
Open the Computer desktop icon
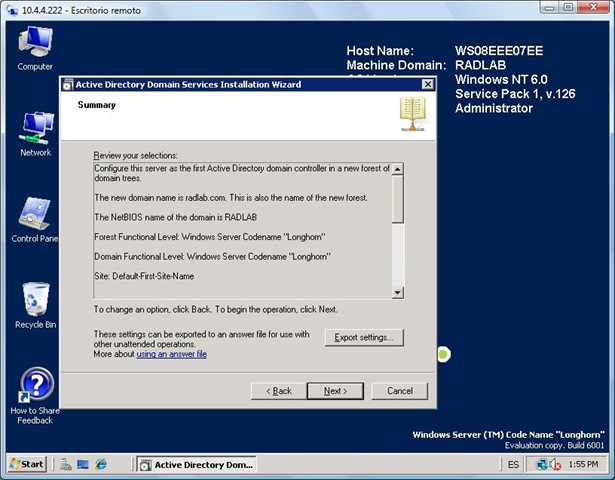coord(35,47)
